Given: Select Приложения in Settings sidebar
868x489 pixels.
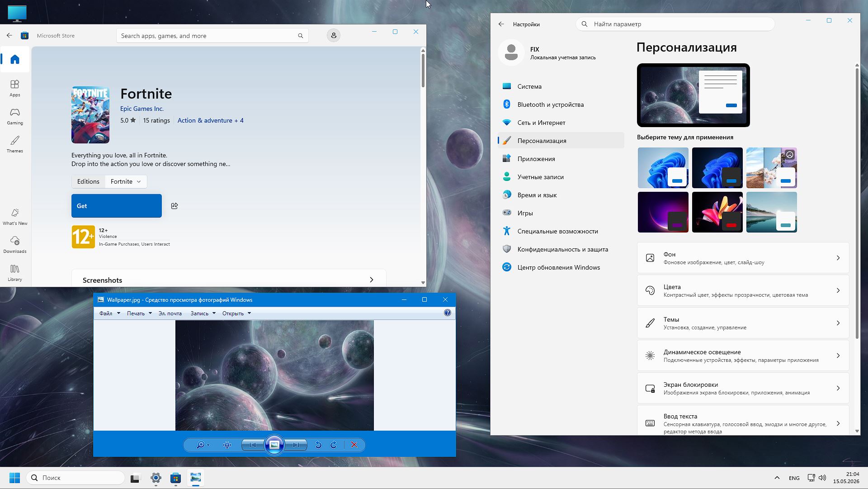Looking at the screenshot, I should [x=561, y=159].
